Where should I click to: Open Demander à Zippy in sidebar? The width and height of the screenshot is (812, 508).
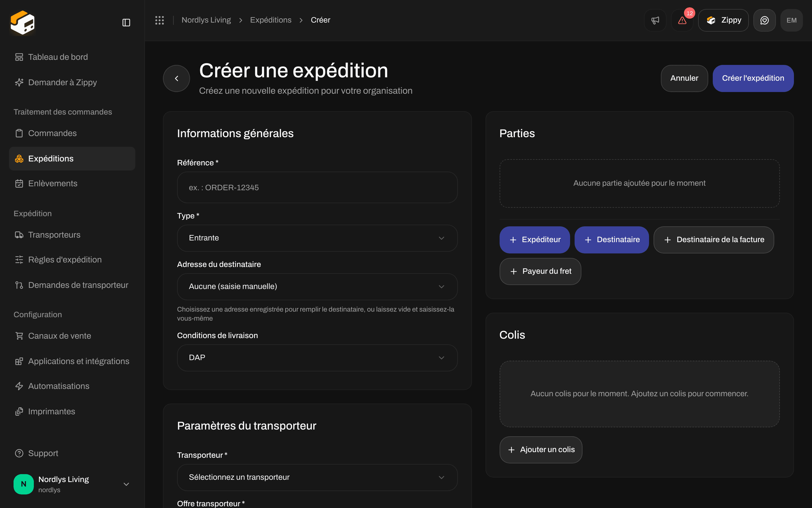[72, 82]
